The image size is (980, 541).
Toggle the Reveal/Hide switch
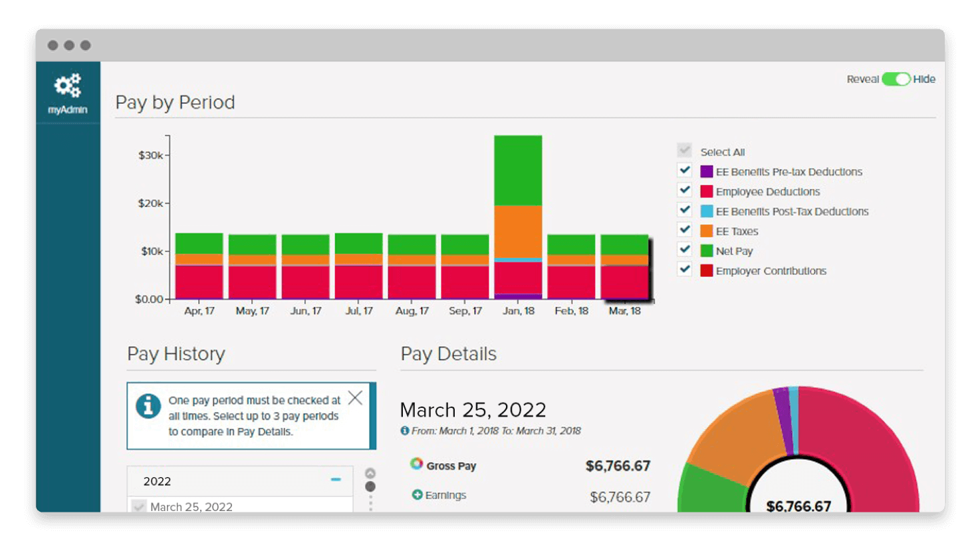(896, 79)
